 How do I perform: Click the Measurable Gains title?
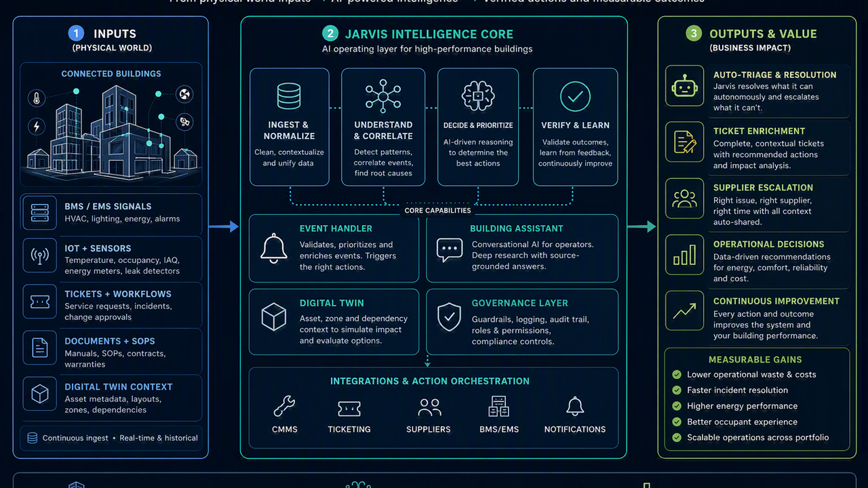point(755,360)
